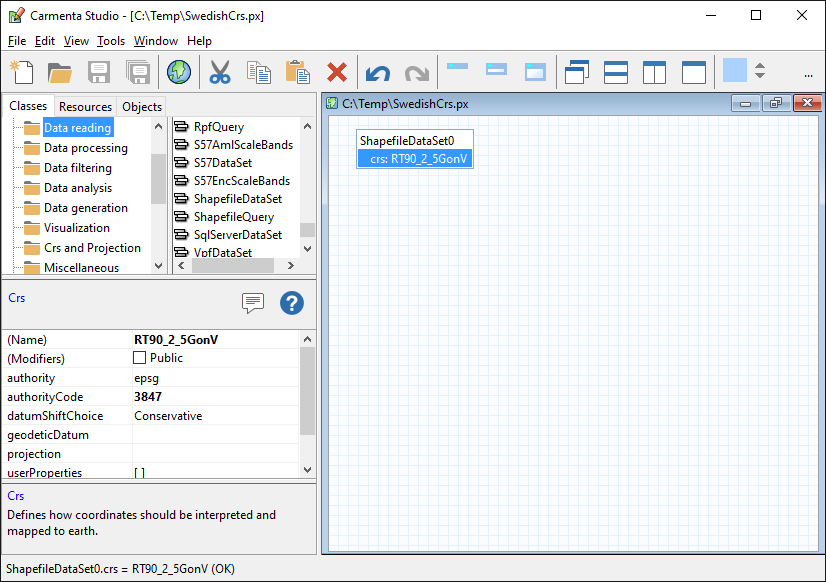Click the stepper arrows beside color swatch
Image resolution: width=826 pixels, height=582 pixels.
coord(760,72)
